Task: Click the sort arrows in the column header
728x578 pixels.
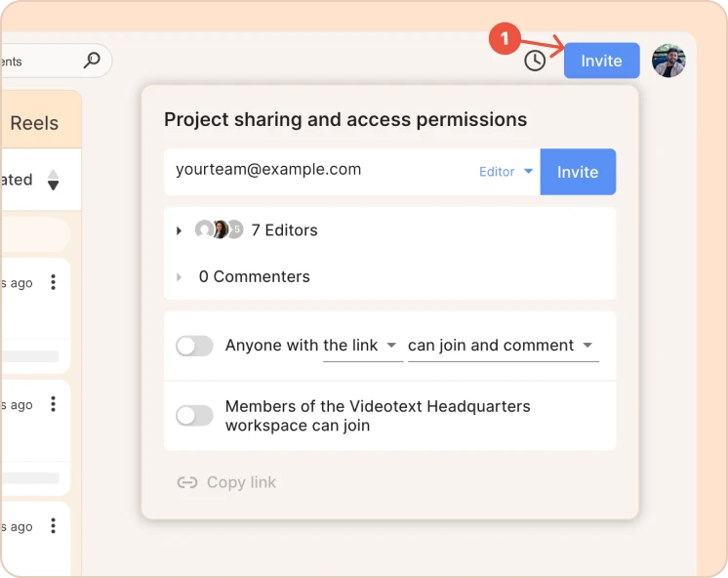Action: (x=54, y=180)
